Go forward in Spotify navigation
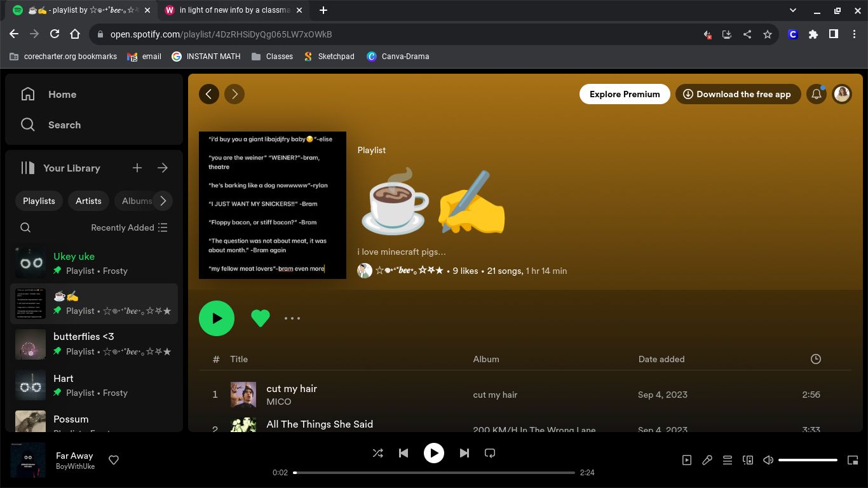The width and height of the screenshot is (868, 488). coord(234,94)
